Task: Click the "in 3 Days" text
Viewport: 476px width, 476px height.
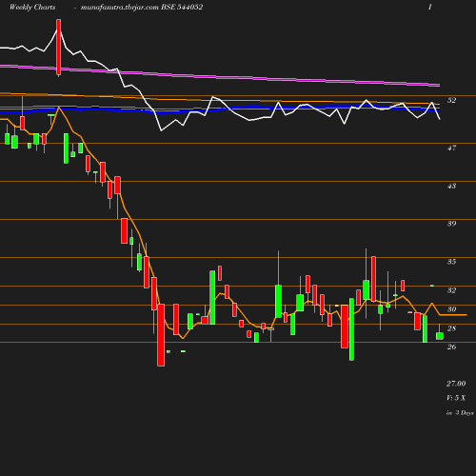Action: pos(460,413)
